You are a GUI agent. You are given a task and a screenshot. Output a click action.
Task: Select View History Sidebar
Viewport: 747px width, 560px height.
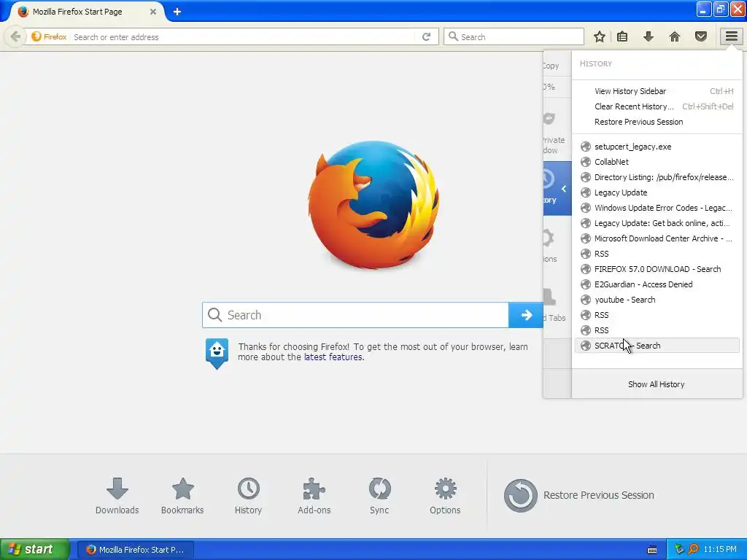coord(657,91)
